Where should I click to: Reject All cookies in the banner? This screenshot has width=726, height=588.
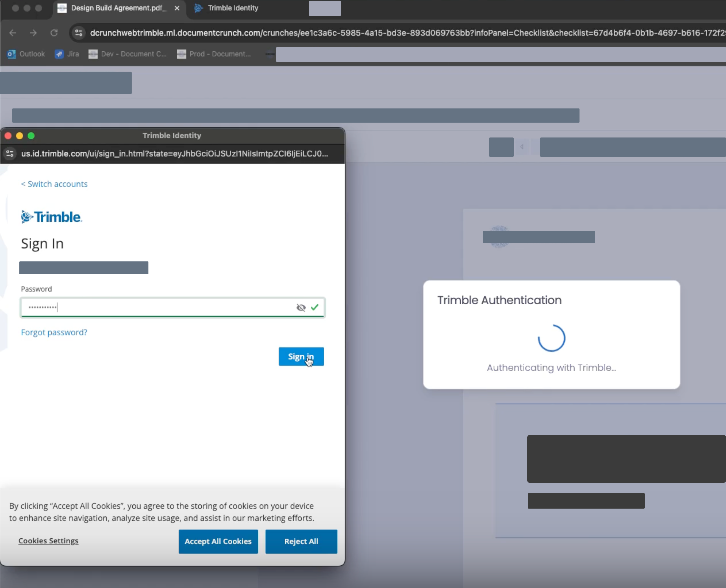(x=301, y=541)
